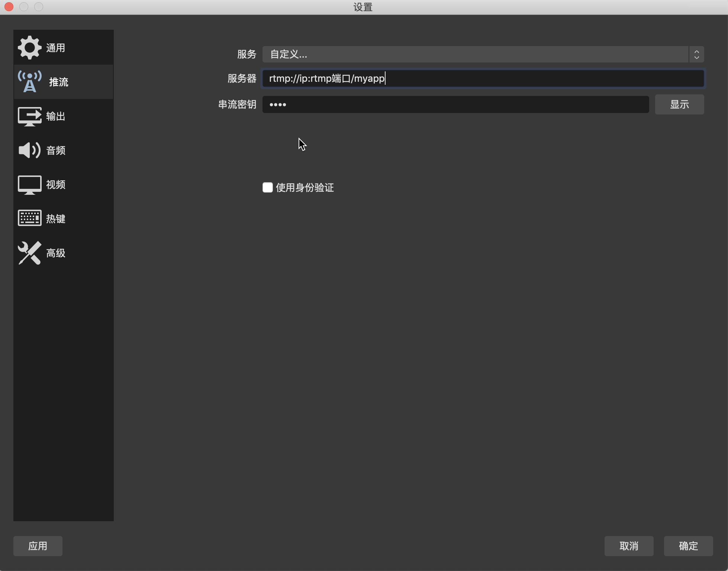Viewport: 728px width, 571px height.
Task: Click the 取消 cancel button
Action: pyautogui.click(x=629, y=546)
